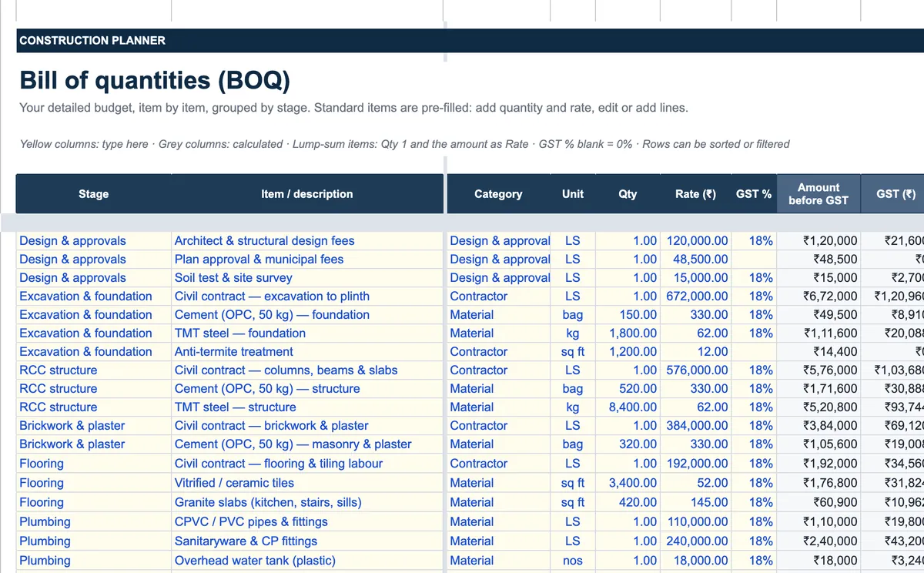
Task: Select cell 'Civil contract — columns, beams & slabs'
Action: point(307,370)
